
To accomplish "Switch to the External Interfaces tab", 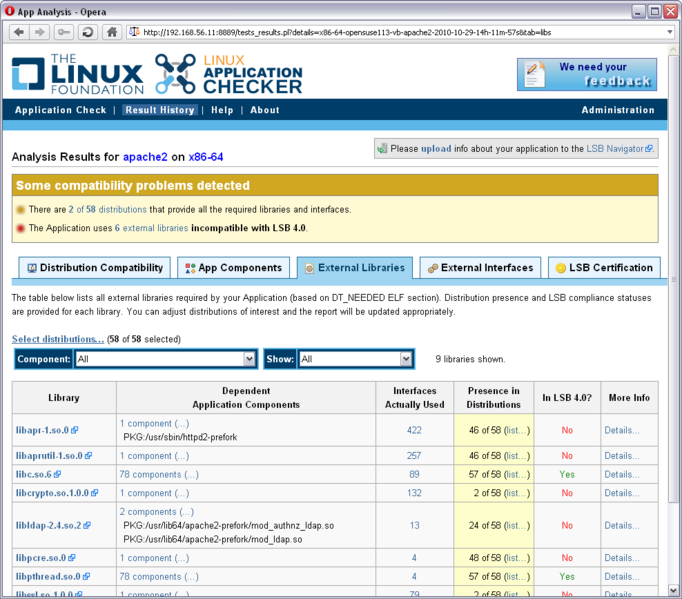I will 480,268.
